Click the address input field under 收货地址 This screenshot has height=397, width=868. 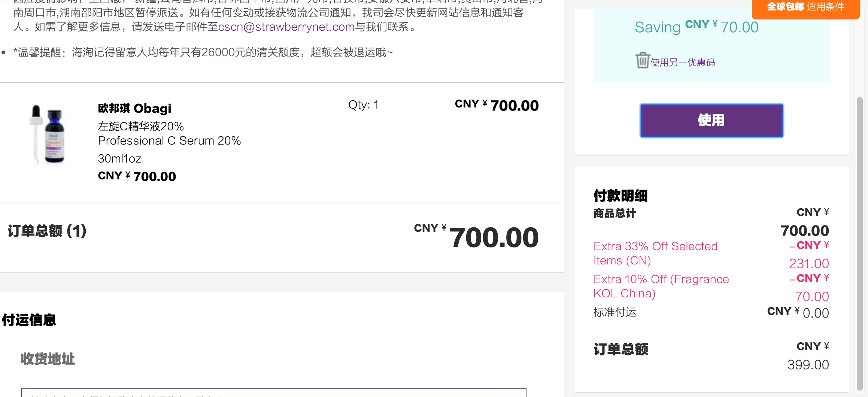(274, 393)
